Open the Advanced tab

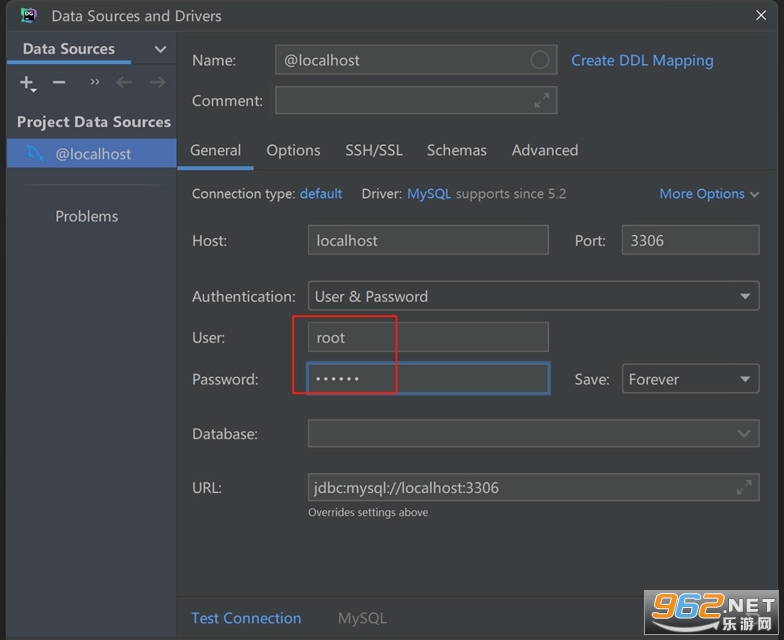tap(545, 150)
